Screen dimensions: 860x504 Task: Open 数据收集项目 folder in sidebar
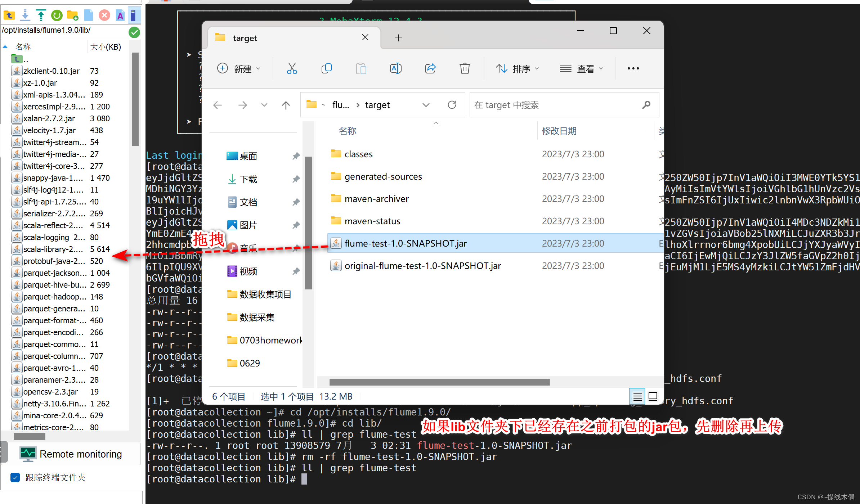[259, 294]
